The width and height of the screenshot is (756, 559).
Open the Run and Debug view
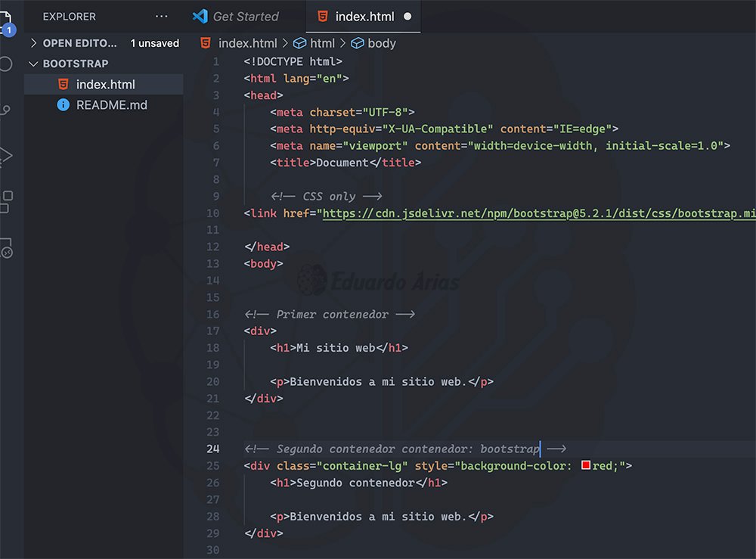pos(5,156)
